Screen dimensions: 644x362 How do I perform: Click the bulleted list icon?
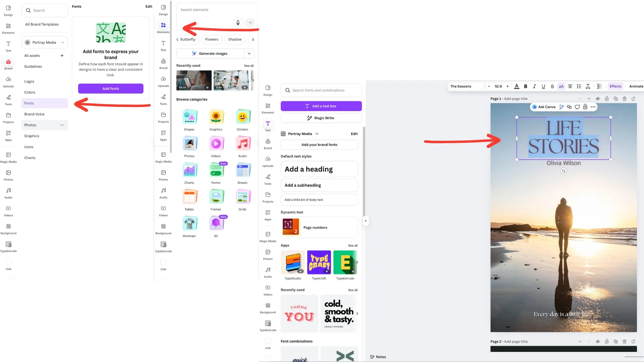(x=579, y=86)
